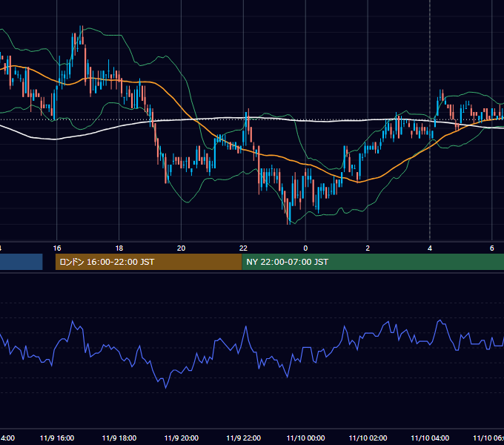This screenshot has height=445, width=504.
Task: Click the 11/9 22:00 time label
Action: (x=243, y=438)
